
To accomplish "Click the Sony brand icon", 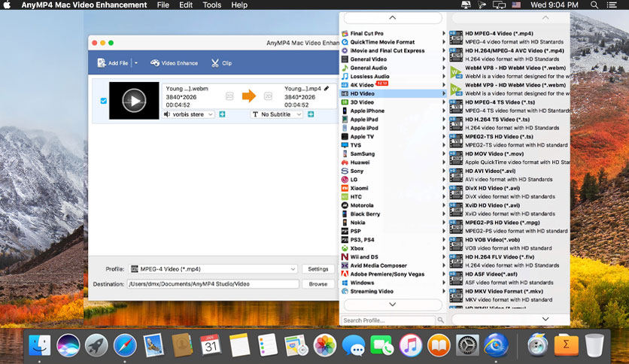I will 345,171.
